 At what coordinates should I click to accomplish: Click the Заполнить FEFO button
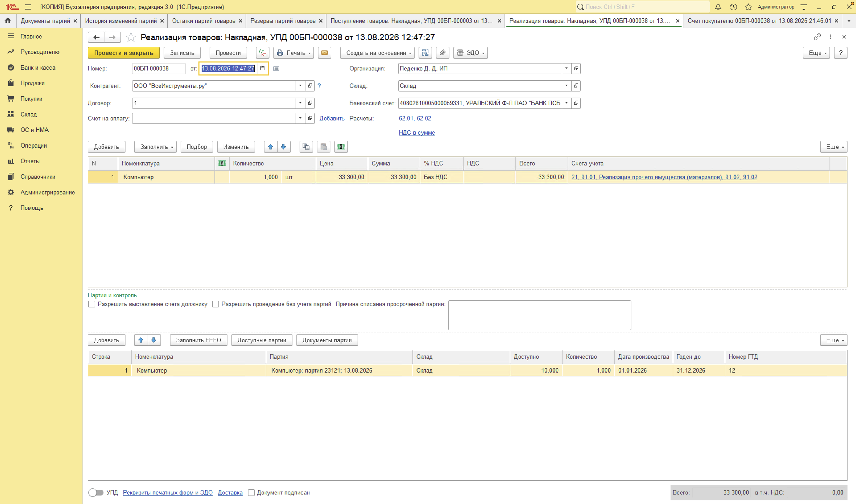199,340
